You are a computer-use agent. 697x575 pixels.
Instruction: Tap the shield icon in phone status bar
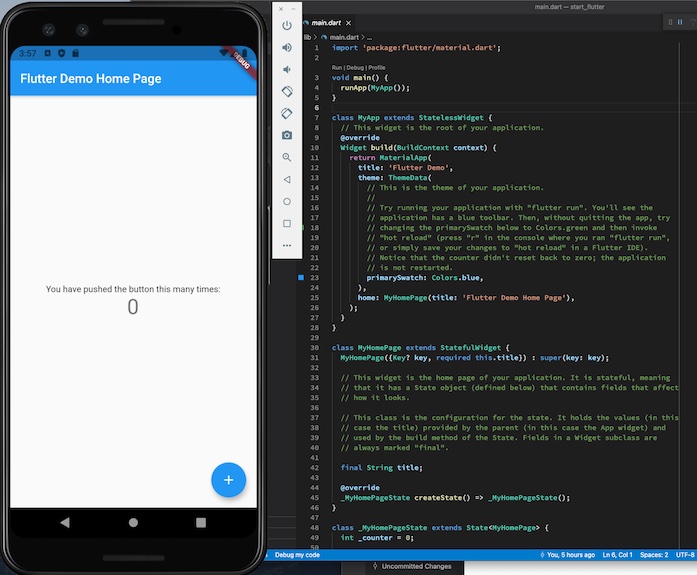pyautogui.click(x=62, y=53)
